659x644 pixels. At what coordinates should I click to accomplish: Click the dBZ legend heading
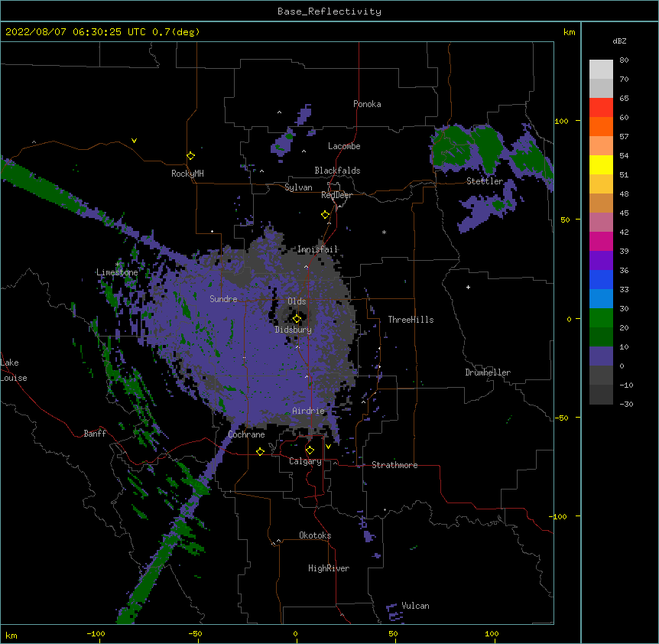[x=619, y=41]
